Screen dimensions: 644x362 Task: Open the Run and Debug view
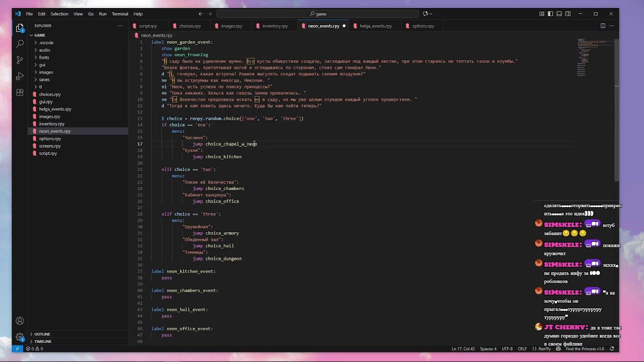pyautogui.click(x=20, y=76)
